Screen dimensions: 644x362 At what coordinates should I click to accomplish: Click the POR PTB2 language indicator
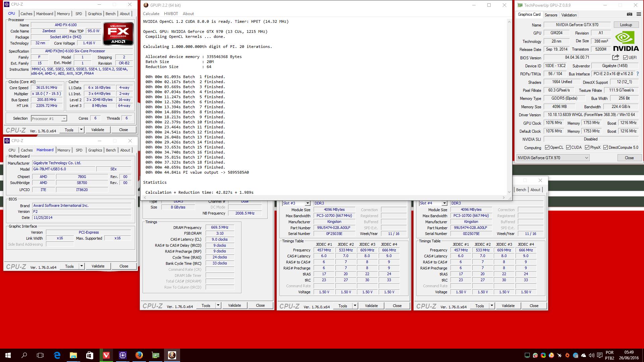(609, 355)
